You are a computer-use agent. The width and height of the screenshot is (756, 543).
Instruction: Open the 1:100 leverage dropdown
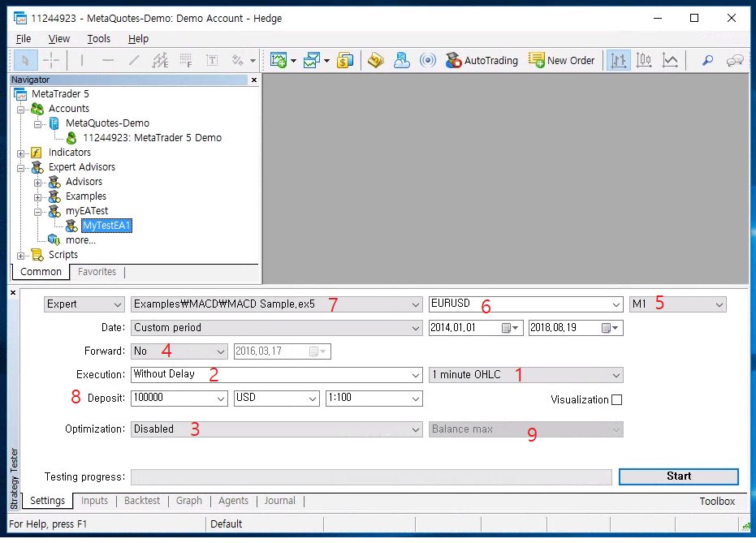pyautogui.click(x=374, y=399)
